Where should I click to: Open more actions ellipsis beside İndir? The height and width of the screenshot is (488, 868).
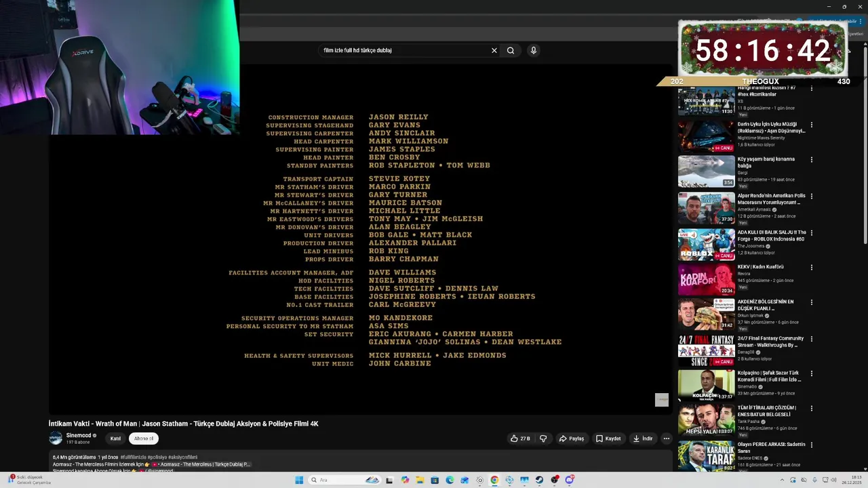(667, 439)
